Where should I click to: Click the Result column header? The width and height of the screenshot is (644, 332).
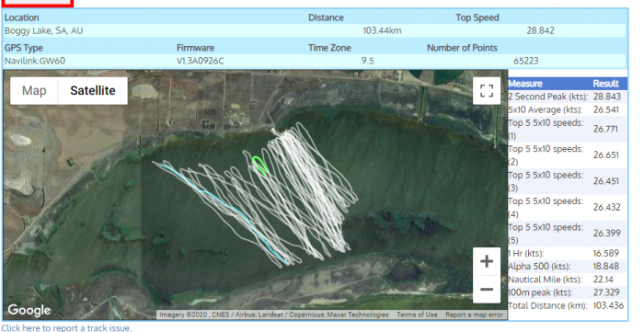tap(605, 84)
